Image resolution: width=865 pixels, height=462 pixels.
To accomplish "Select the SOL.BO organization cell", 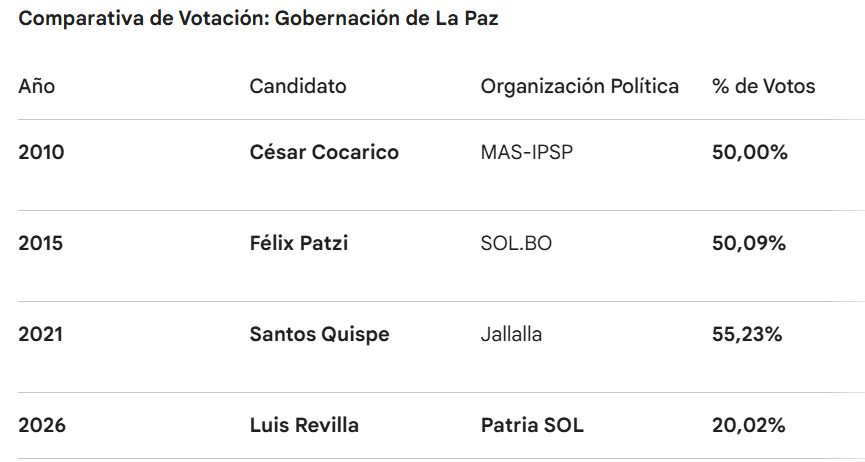I will [516, 243].
